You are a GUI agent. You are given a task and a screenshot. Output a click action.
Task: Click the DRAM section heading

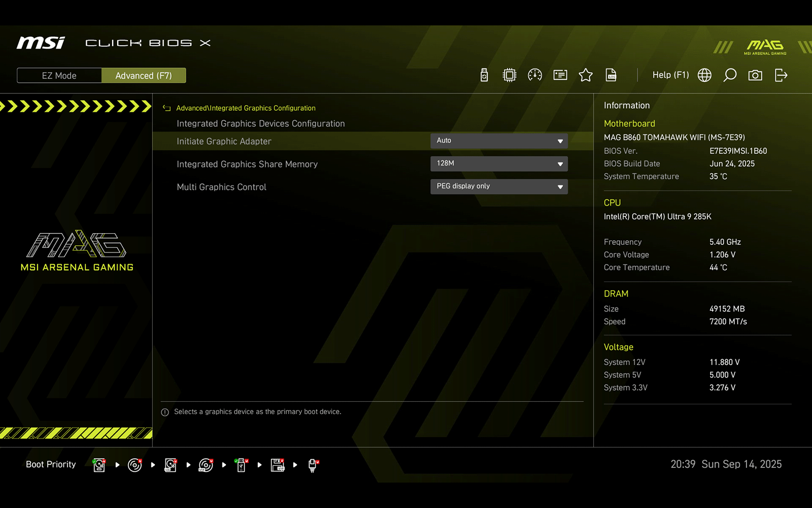click(616, 294)
